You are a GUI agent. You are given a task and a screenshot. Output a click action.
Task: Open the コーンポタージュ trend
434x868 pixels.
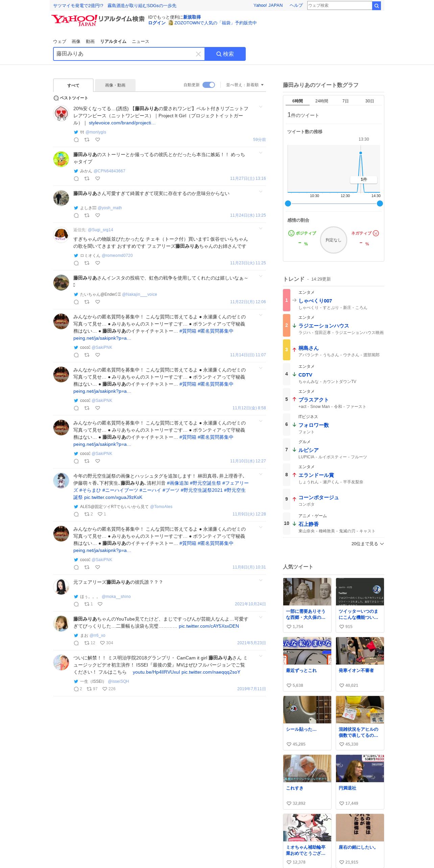tap(318, 498)
